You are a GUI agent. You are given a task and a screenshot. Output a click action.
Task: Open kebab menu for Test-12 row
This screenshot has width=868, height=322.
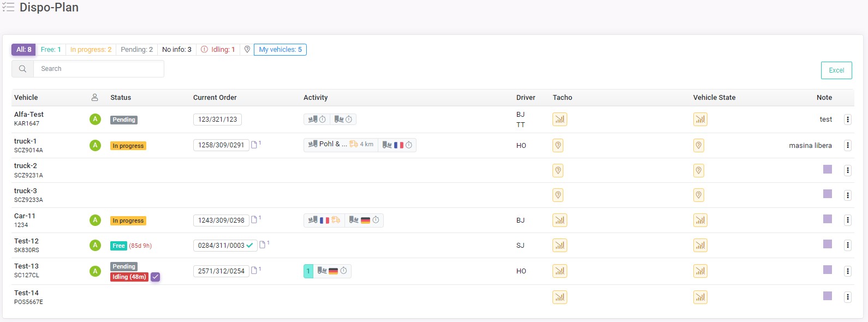(x=848, y=245)
